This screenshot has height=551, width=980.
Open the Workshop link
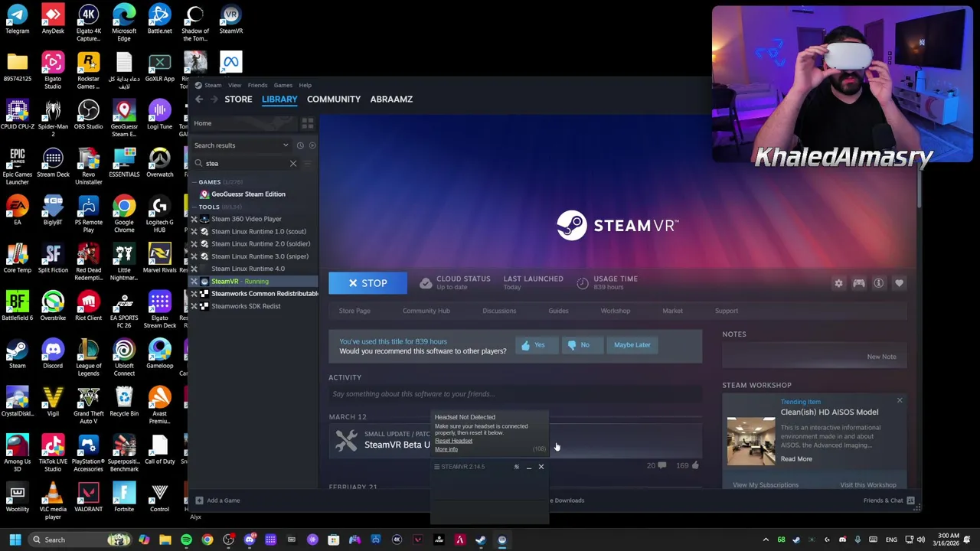pos(615,311)
